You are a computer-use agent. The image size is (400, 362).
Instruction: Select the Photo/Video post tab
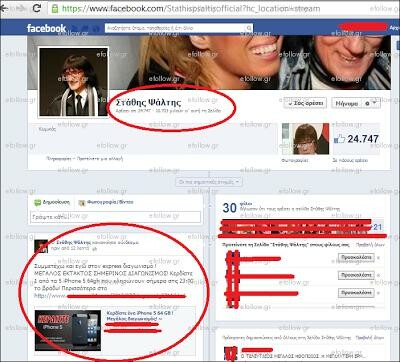pos(106,202)
